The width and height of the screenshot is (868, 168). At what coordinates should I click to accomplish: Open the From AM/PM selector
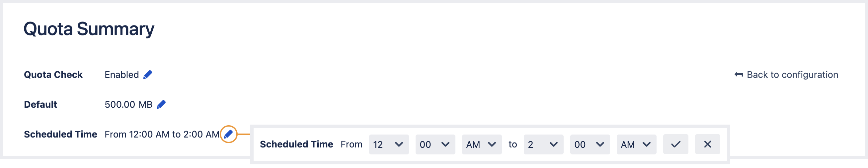[482, 144]
